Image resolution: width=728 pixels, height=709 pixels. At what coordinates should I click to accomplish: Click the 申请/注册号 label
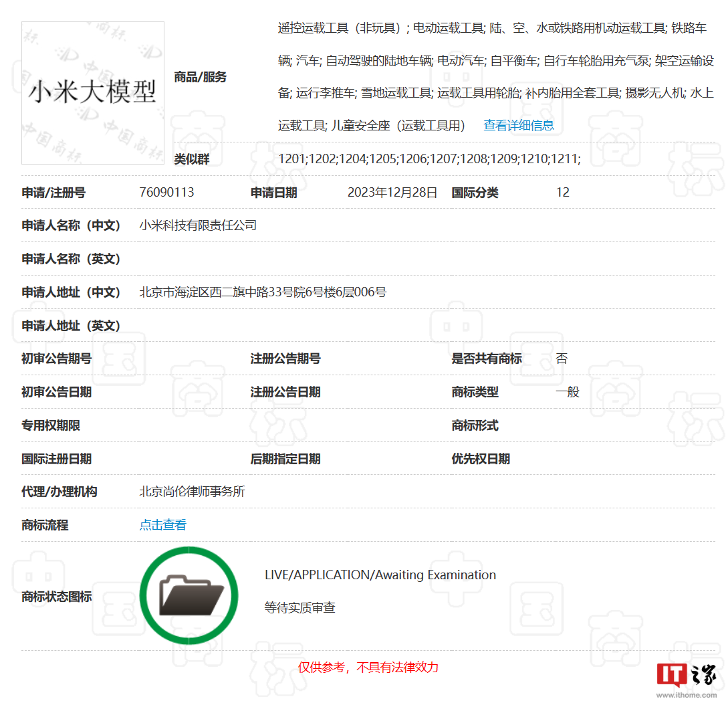click(x=53, y=193)
